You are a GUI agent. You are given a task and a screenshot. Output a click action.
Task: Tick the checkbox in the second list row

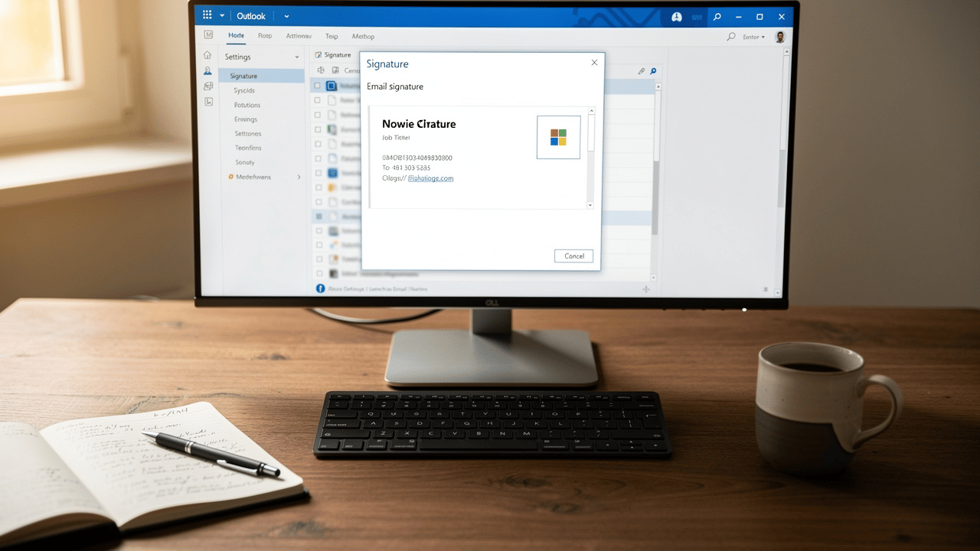pos(318,100)
